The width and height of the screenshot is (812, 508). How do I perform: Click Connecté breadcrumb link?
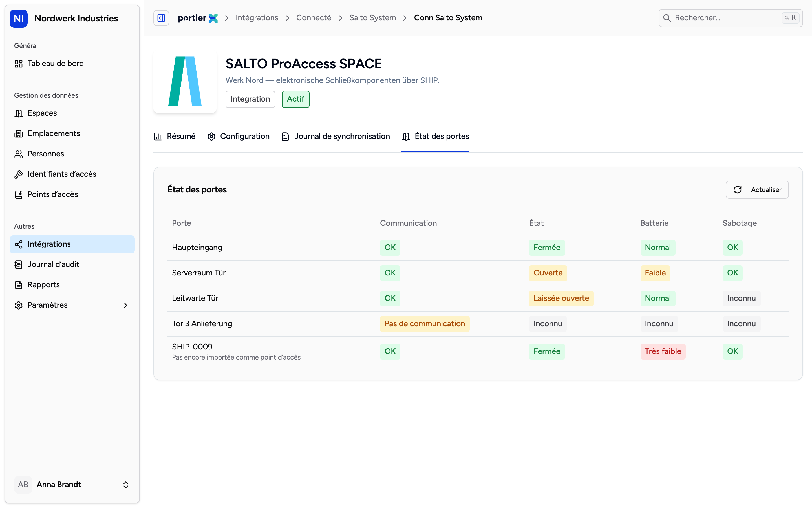point(314,18)
